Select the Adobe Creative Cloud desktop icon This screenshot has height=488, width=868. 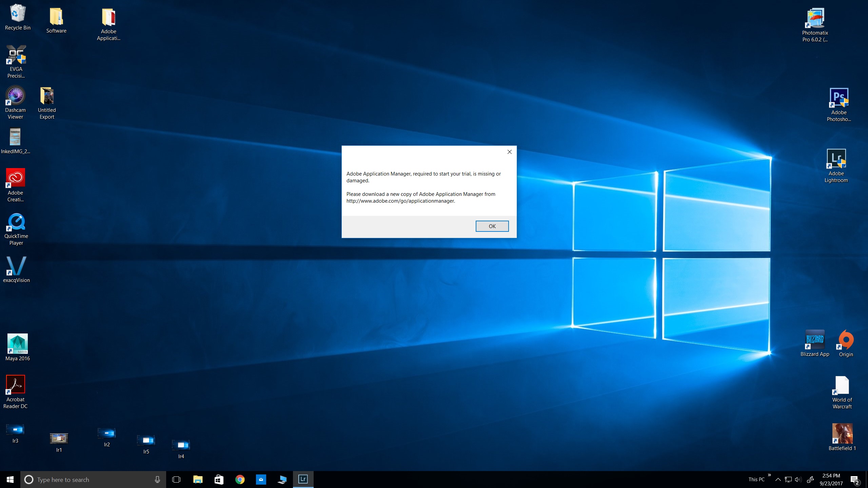(x=16, y=178)
